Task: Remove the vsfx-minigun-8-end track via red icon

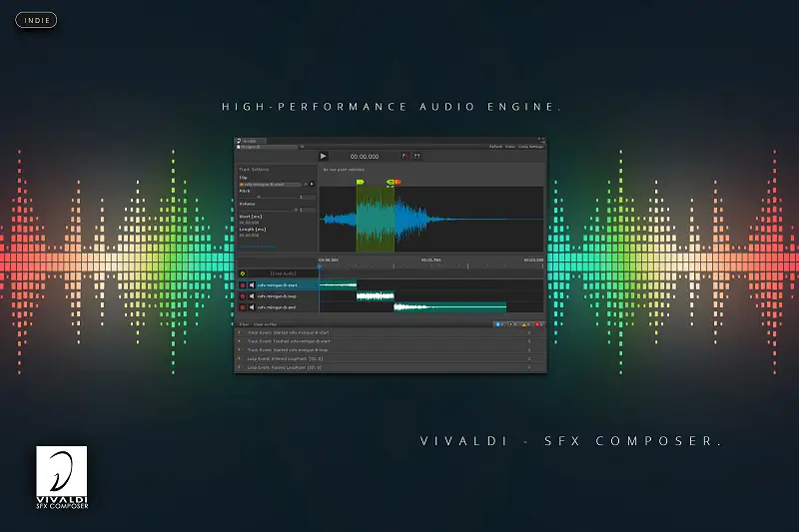Action: [x=243, y=307]
